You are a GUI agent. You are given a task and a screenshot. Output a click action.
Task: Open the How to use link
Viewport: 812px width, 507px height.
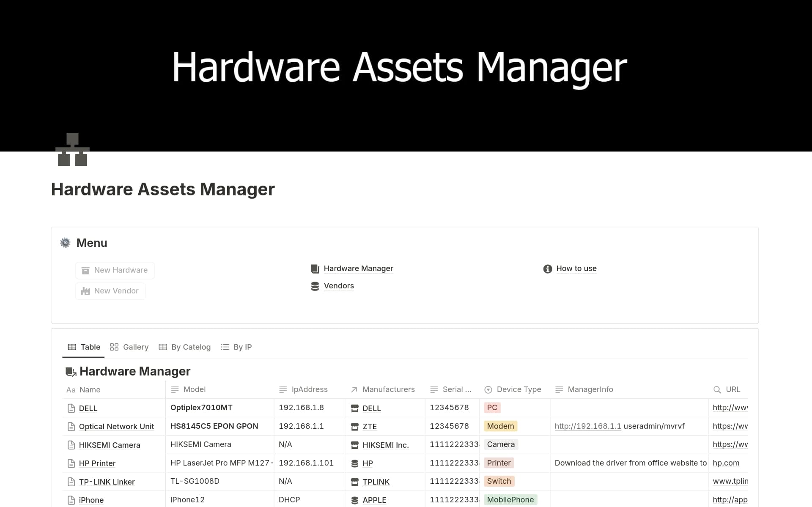pos(576,269)
